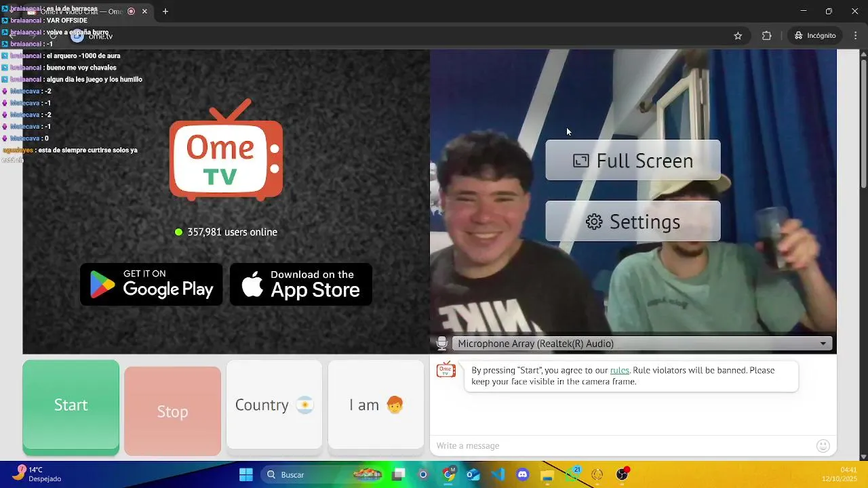
Task: Open the browser extensions puzzle icon
Action: (767, 35)
